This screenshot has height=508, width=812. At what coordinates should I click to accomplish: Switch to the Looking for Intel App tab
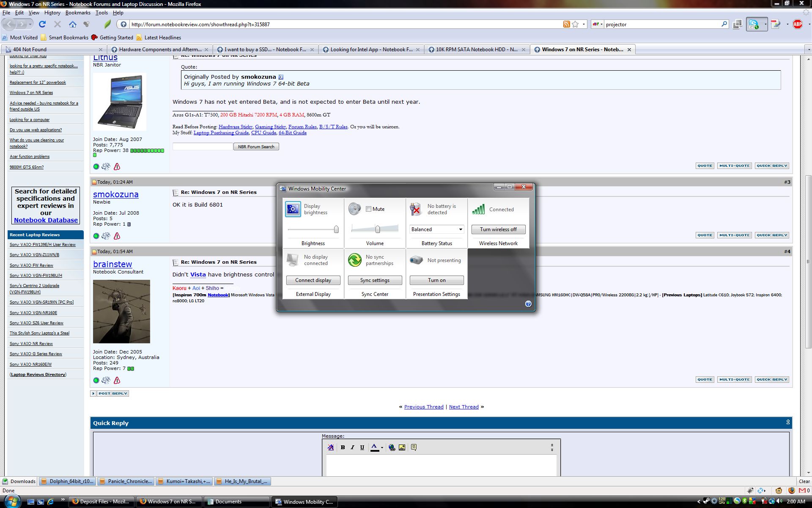point(371,50)
